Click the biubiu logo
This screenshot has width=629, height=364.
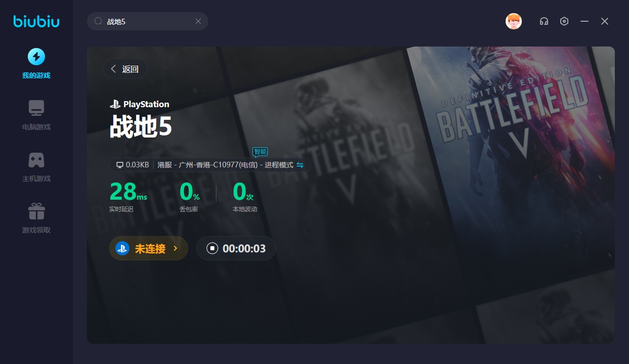(x=36, y=21)
